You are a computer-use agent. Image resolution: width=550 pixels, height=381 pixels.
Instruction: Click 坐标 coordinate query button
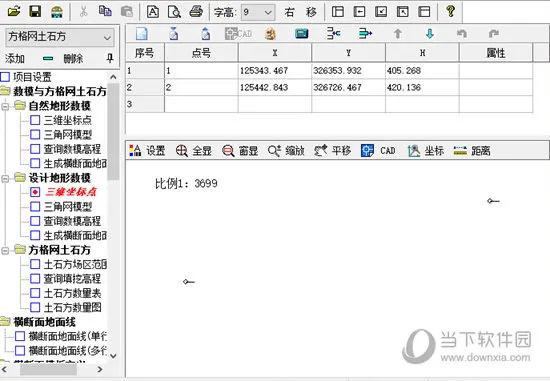(x=425, y=151)
